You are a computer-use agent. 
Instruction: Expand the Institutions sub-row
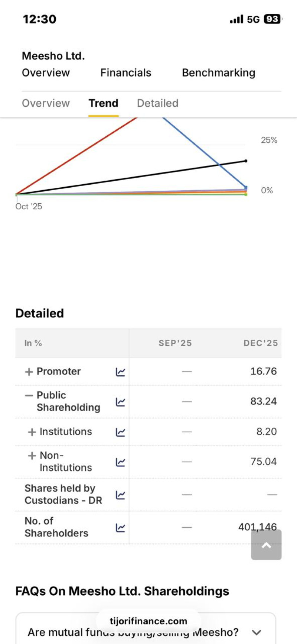click(32, 432)
